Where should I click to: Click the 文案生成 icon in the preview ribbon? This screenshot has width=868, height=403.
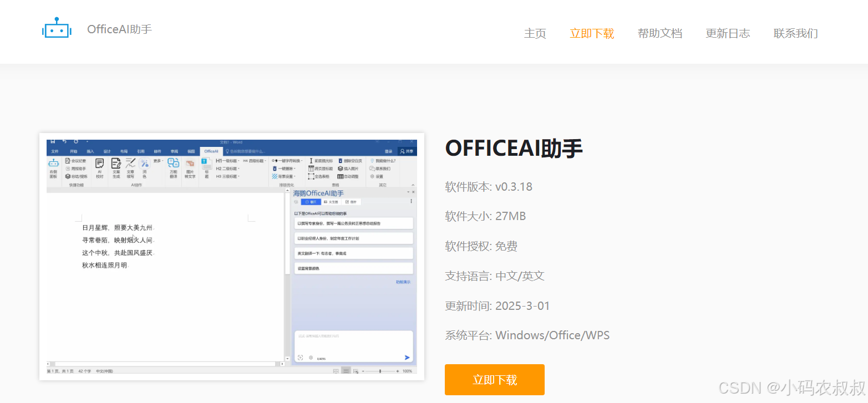click(116, 163)
